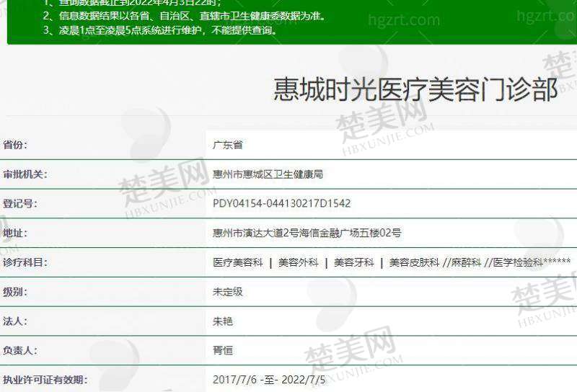
Task: Click the 登记号 row label
Action: click(x=20, y=204)
